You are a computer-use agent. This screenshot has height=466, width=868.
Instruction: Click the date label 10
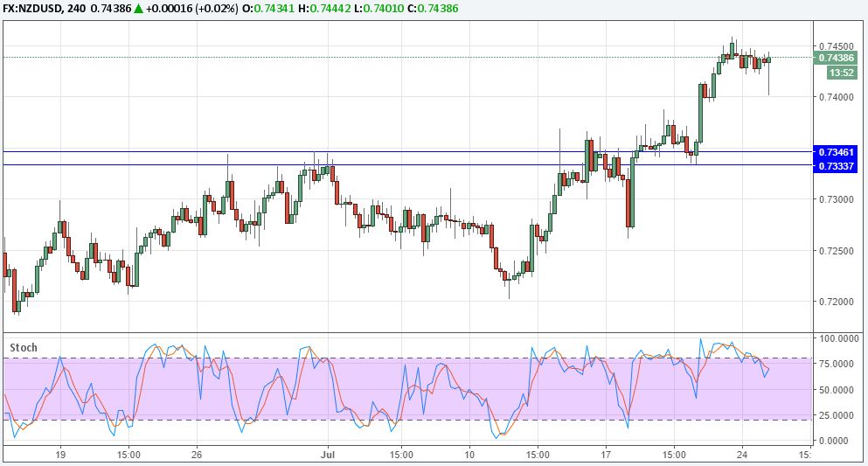[x=469, y=455]
